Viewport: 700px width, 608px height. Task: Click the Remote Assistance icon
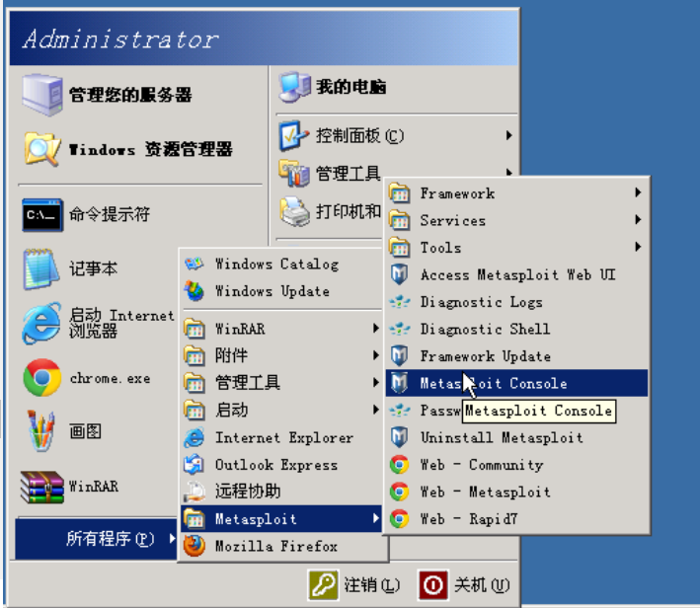(x=194, y=492)
